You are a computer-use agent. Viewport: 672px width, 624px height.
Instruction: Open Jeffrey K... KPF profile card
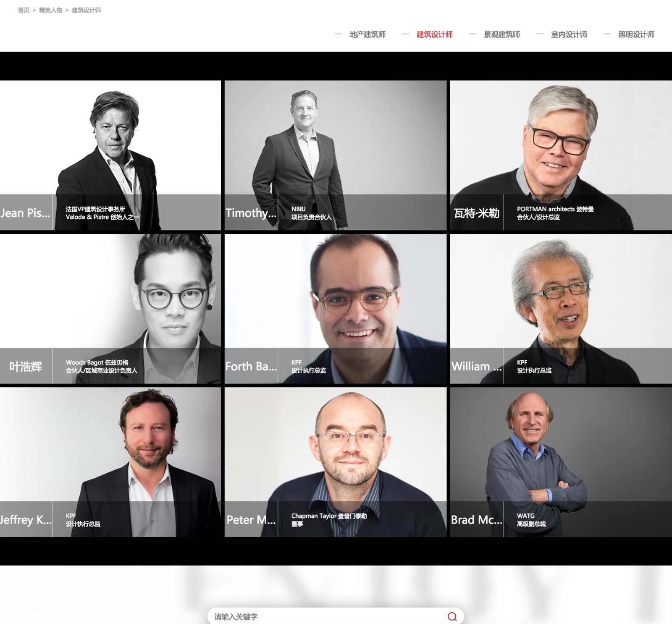click(x=110, y=462)
